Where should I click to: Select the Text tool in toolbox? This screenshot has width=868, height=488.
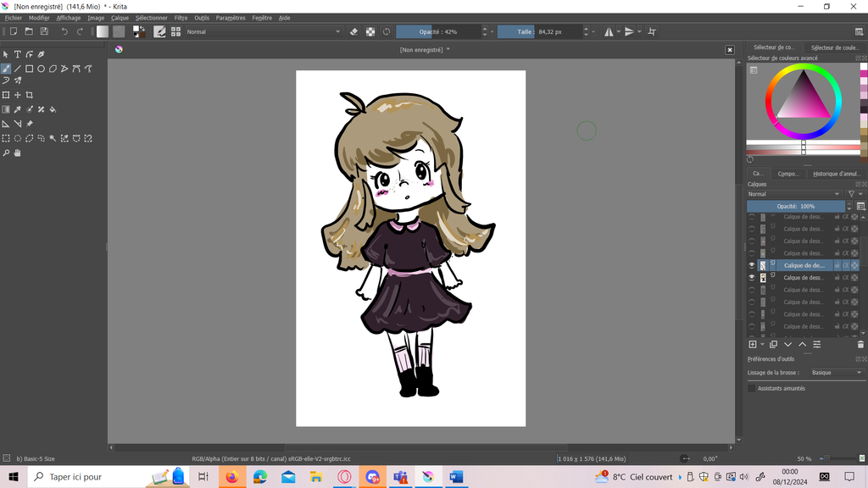pyautogui.click(x=17, y=54)
